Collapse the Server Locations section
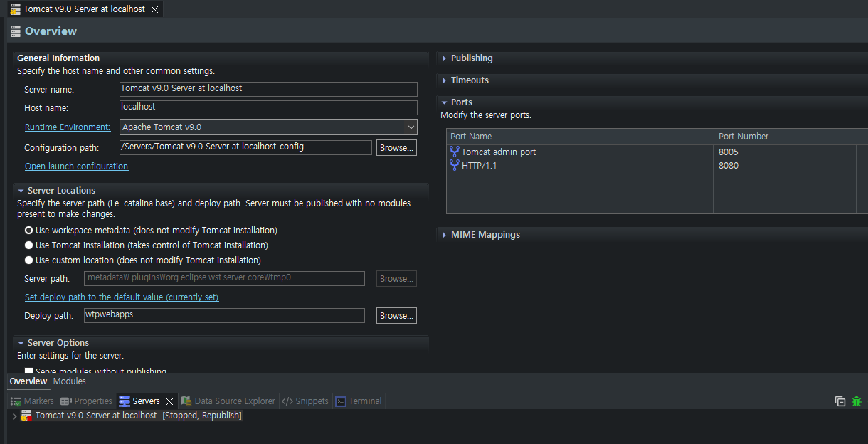 [x=21, y=191]
